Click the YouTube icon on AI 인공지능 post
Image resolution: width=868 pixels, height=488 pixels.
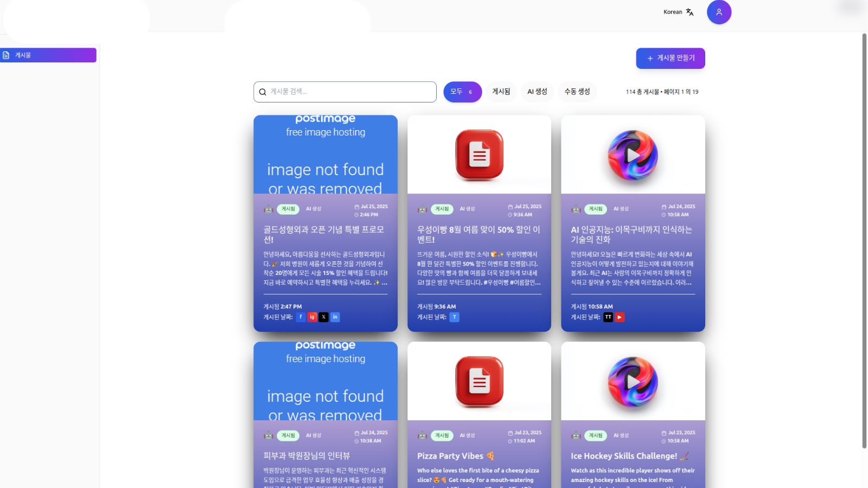[620, 317]
